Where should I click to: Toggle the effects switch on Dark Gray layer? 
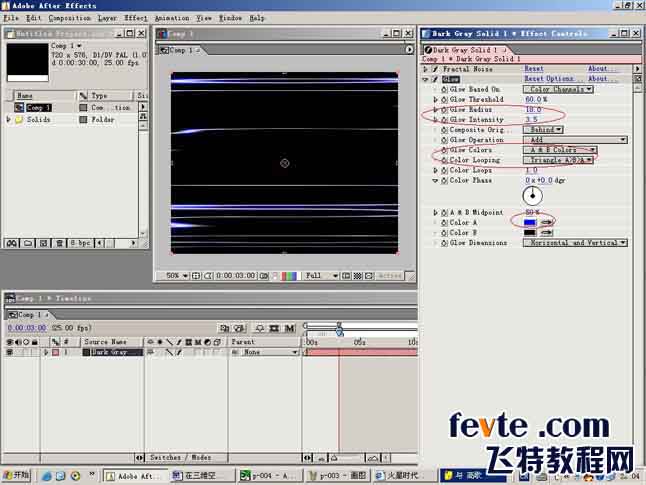coord(179,352)
